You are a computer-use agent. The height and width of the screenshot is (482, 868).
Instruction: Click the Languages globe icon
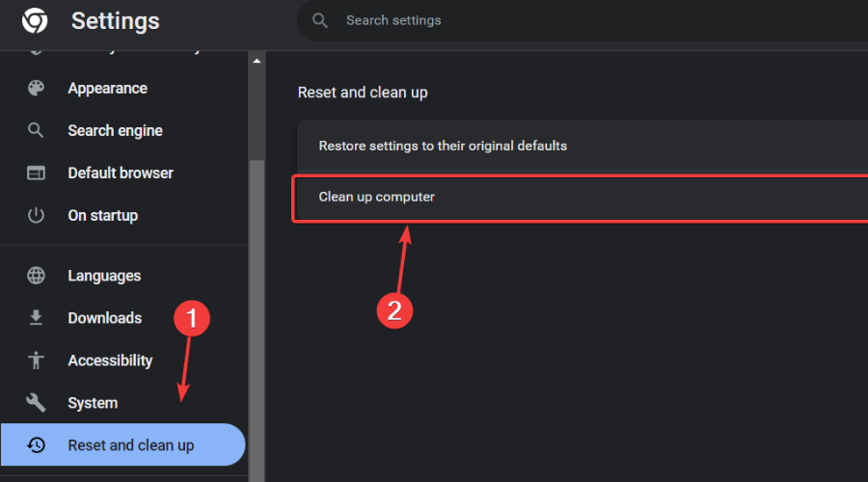point(36,276)
